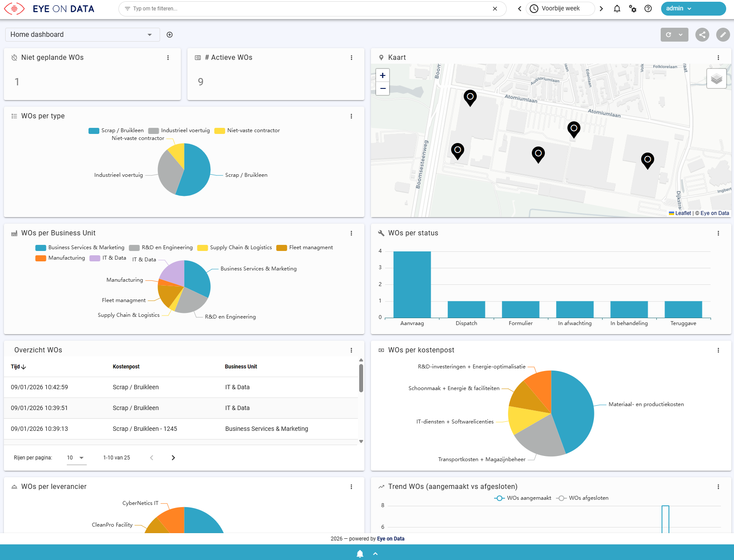Screen dimensions: 734x560
Task: Open the Overzicht WOs three-dot menu
Action: [351, 350]
